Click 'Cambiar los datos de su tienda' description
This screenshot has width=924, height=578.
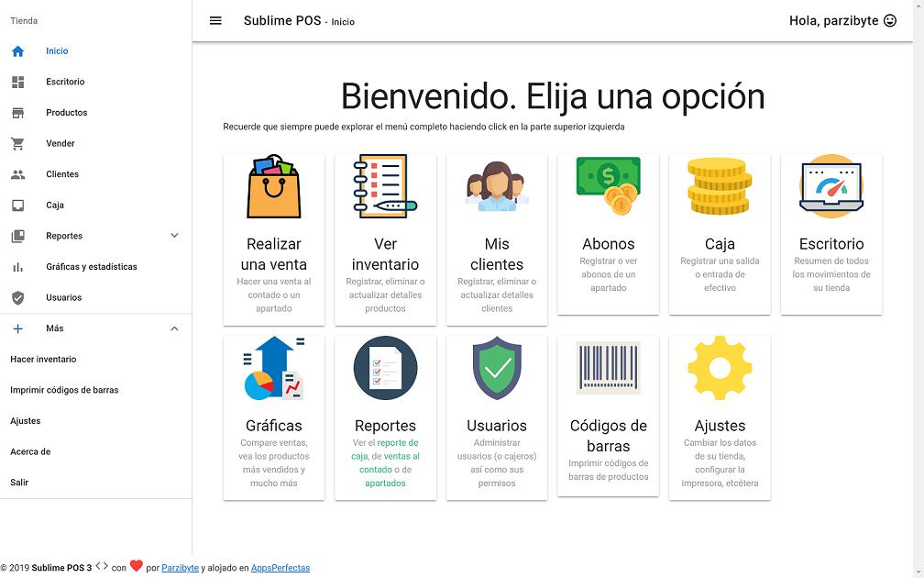[x=720, y=463]
